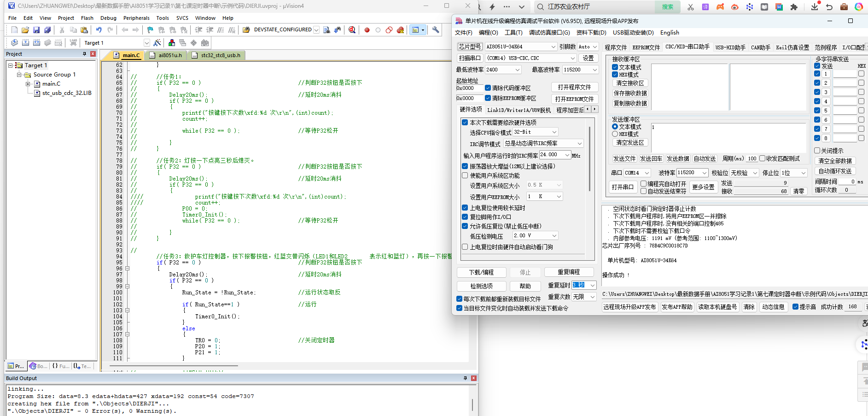Click the LOAD download to flash icon
This screenshot has height=416, width=868.
[x=73, y=43]
